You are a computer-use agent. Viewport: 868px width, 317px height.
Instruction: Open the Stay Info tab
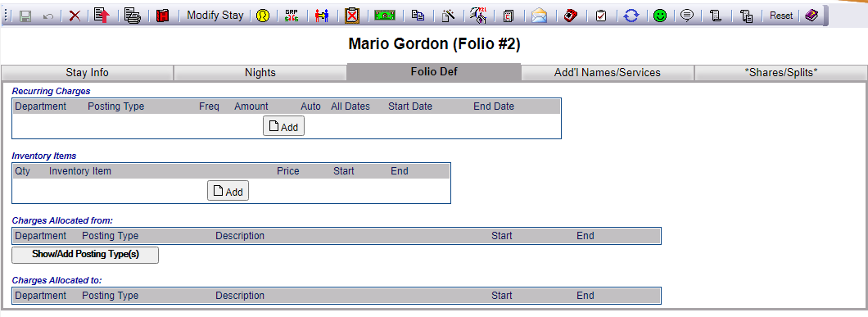tap(88, 73)
